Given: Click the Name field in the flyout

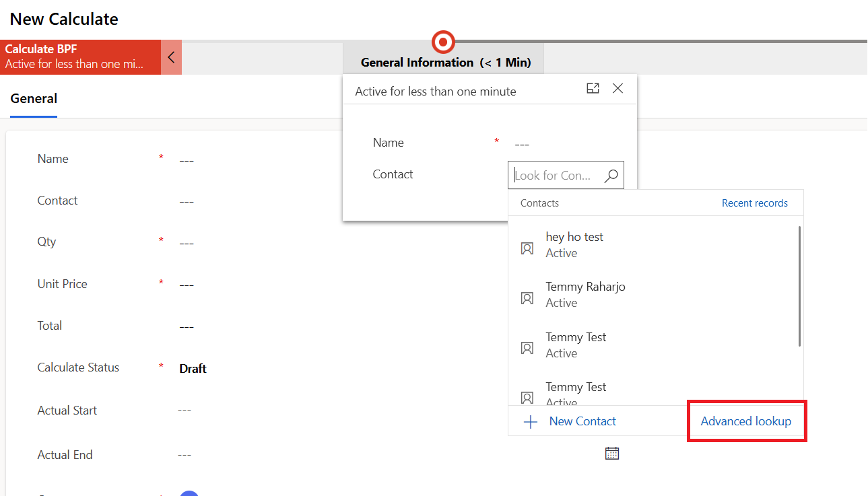Looking at the screenshot, I should tap(522, 144).
